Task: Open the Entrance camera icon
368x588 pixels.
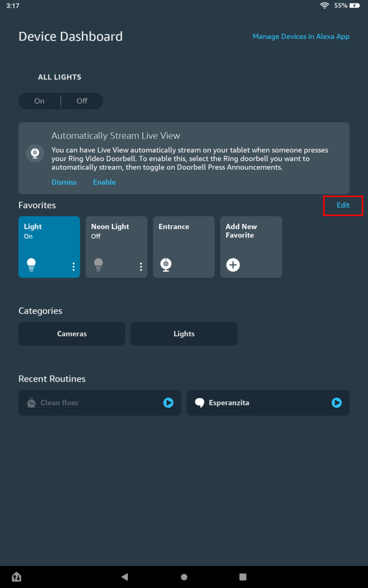Action: [x=166, y=265]
